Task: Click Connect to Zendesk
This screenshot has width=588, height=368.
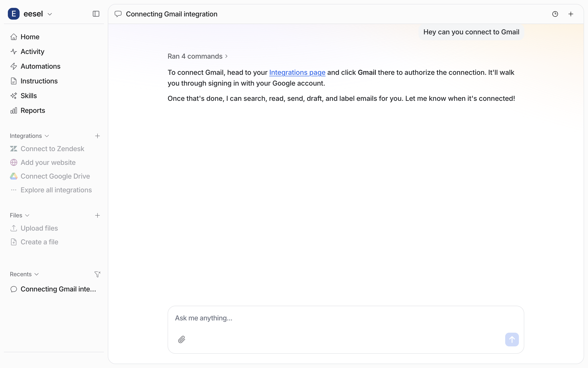Action: point(54,149)
